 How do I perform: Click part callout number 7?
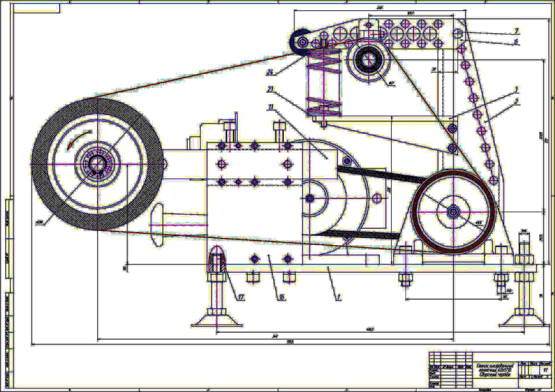click(x=516, y=30)
